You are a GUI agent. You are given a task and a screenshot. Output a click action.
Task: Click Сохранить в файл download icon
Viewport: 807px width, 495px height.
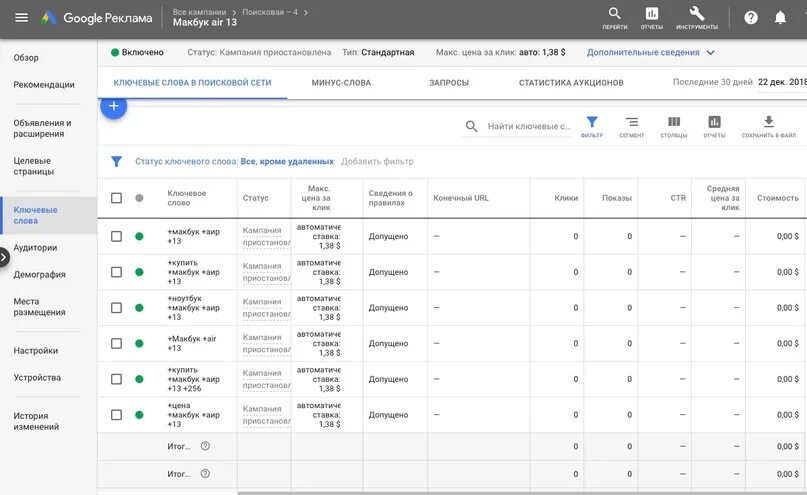[768, 127]
